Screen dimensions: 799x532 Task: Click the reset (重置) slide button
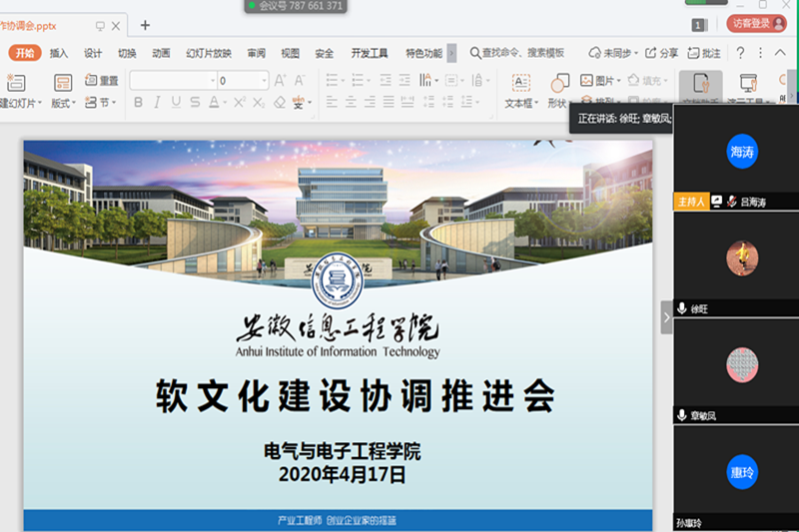(x=102, y=80)
